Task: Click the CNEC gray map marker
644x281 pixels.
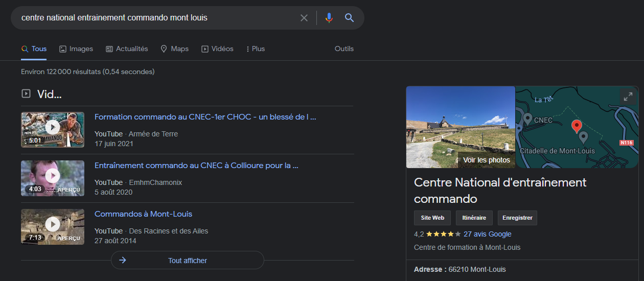Action: tap(527, 119)
